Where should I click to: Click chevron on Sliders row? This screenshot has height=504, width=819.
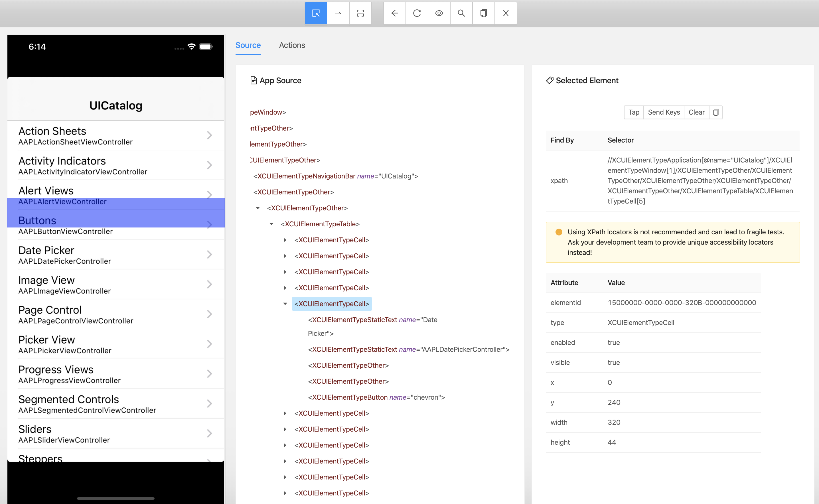point(209,433)
